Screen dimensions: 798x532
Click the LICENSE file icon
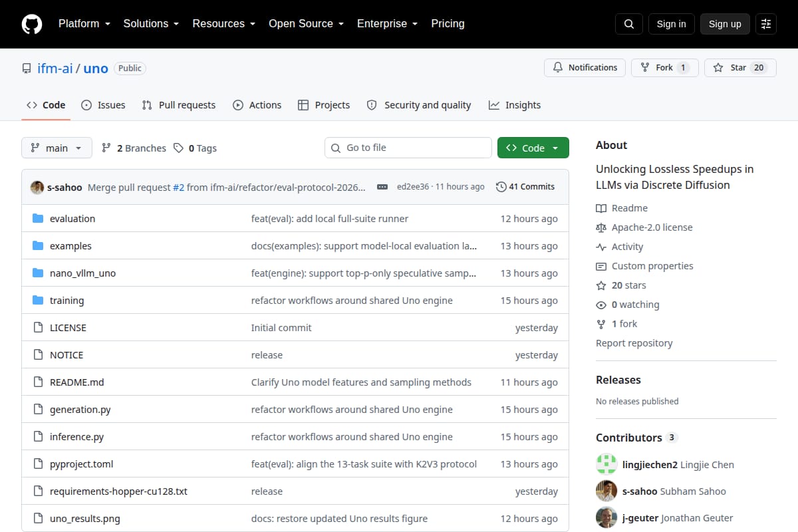coord(38,328)
